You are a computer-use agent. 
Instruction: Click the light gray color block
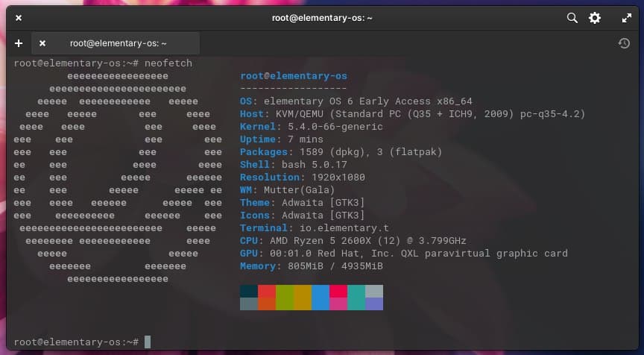click(374, 291)
